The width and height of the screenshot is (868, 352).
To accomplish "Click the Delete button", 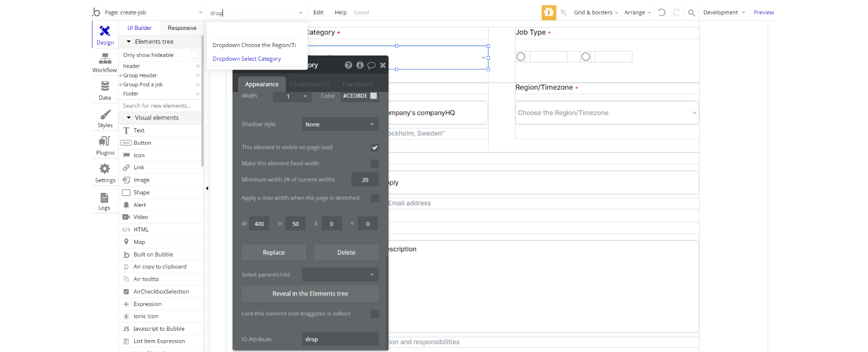I will pos(346,252).
